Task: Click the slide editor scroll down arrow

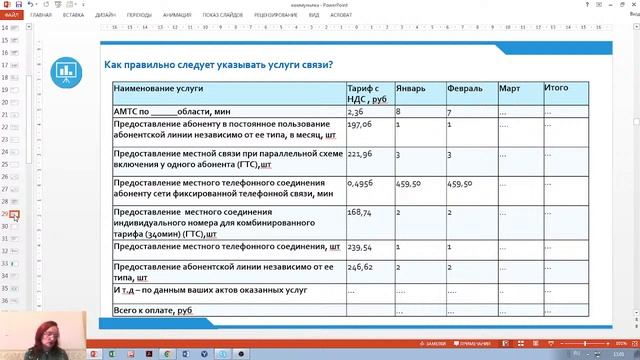Action: pyautogui.click(x=636, y=313)
